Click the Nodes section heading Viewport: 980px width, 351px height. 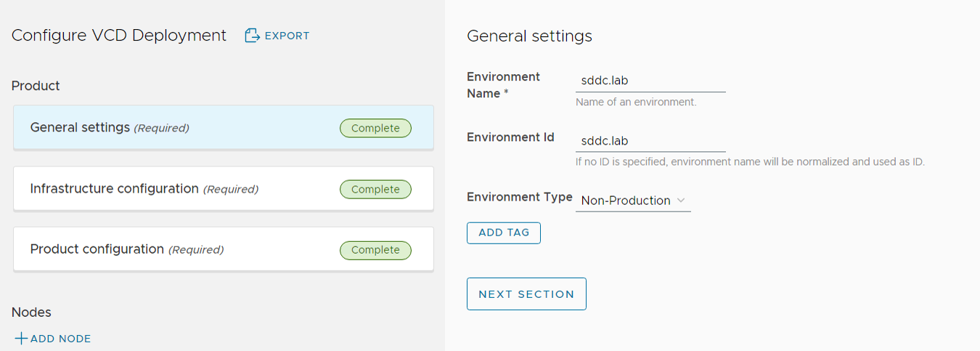[x=31, y=312]
